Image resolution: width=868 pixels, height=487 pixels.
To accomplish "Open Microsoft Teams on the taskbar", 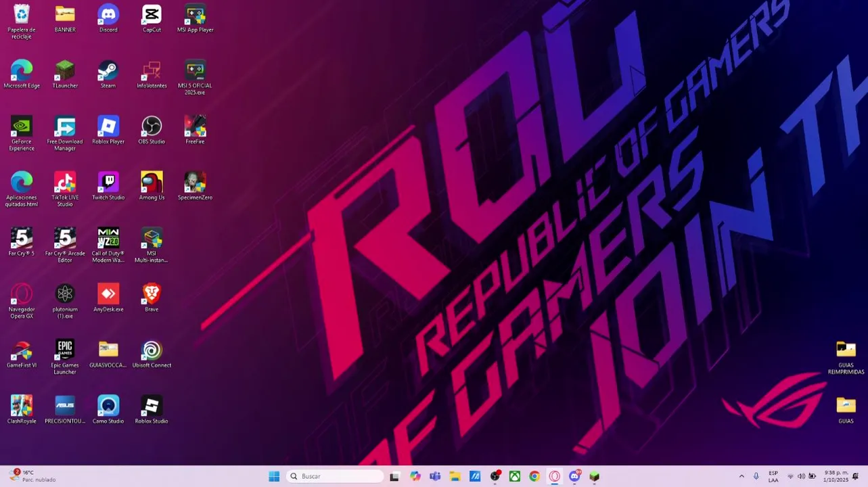I will [435, 476].
